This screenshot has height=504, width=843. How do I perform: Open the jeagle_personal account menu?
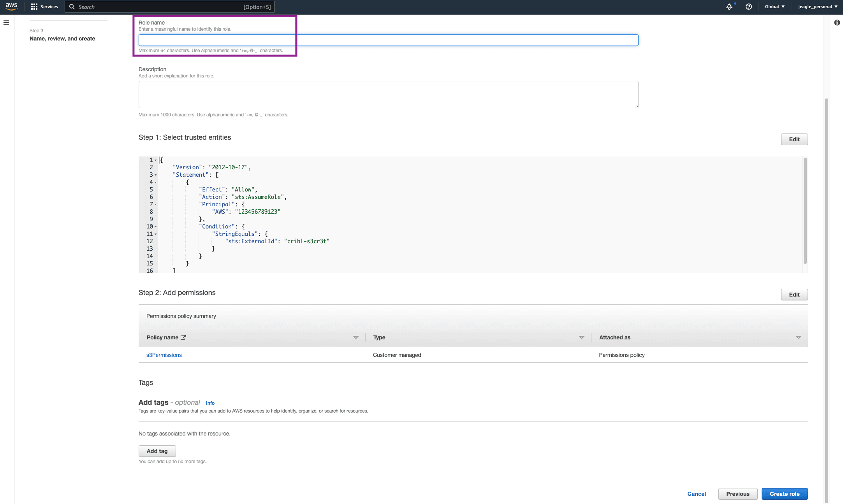point(817,7)
